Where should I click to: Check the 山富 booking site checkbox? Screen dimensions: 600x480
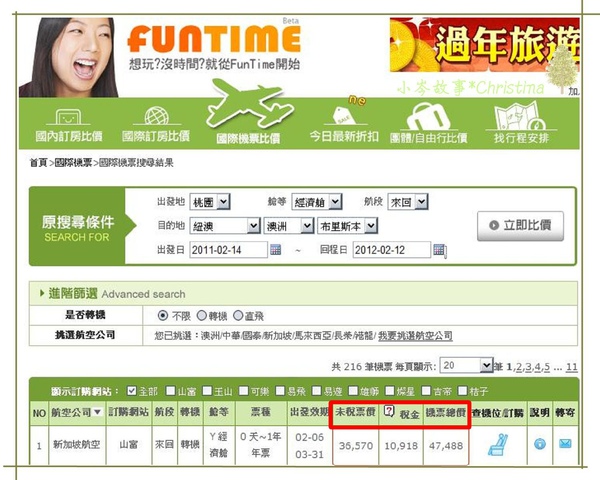pyautogui.click(x=170, y=391)
